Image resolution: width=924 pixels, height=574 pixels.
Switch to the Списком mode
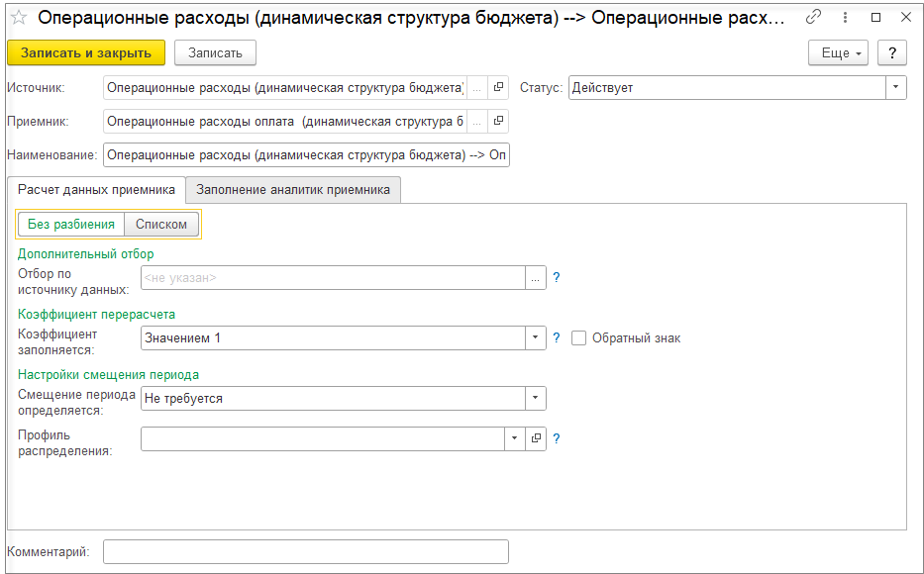pos(161,225)
